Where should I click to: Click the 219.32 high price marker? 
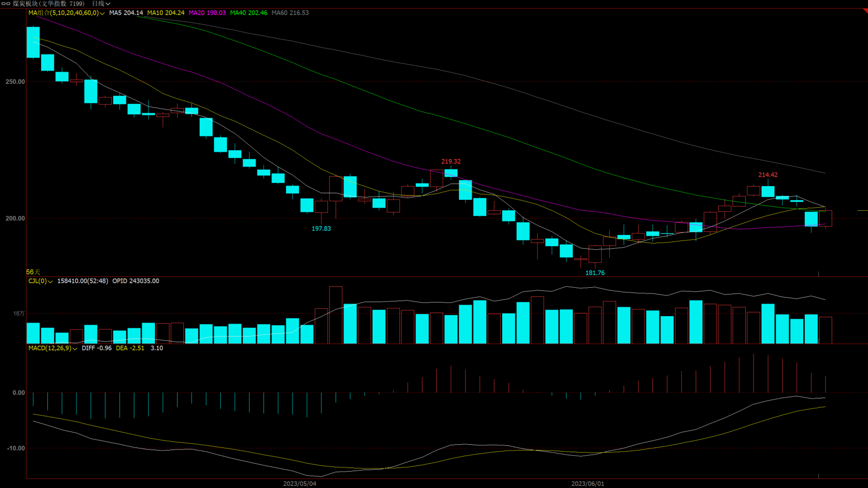click(x=451, y=161)
